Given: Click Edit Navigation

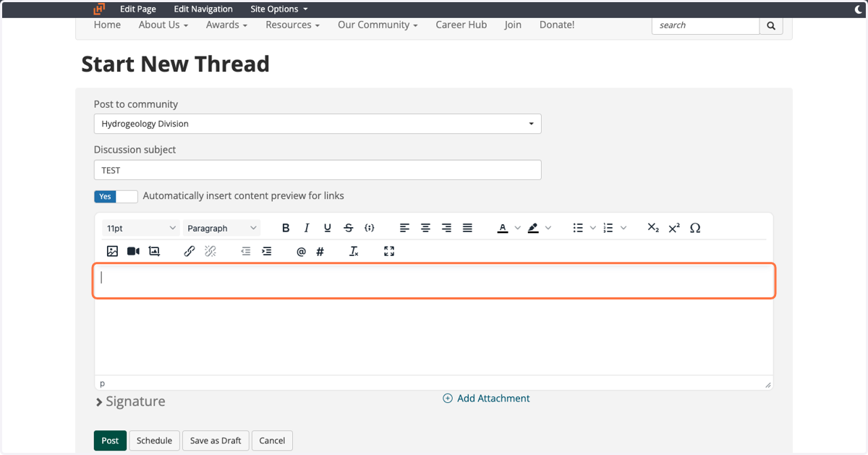Looking at the screenshot, I should [x=203, y=9].
